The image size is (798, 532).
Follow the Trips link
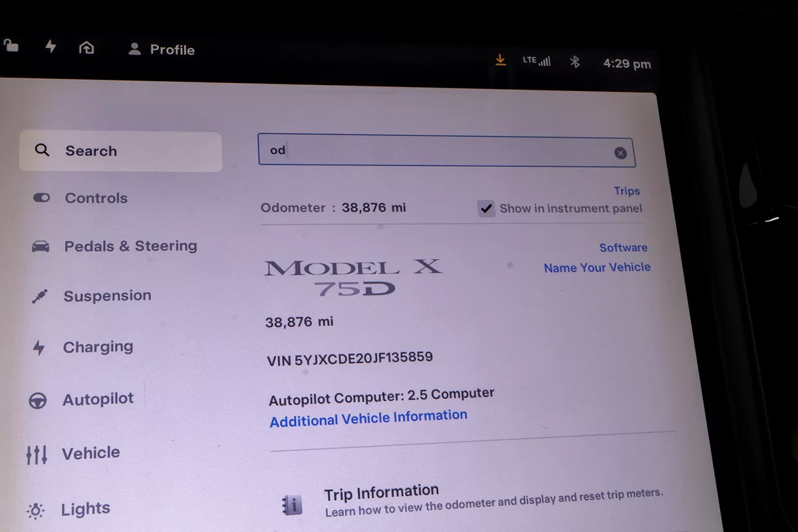click(x=626, y=191)
